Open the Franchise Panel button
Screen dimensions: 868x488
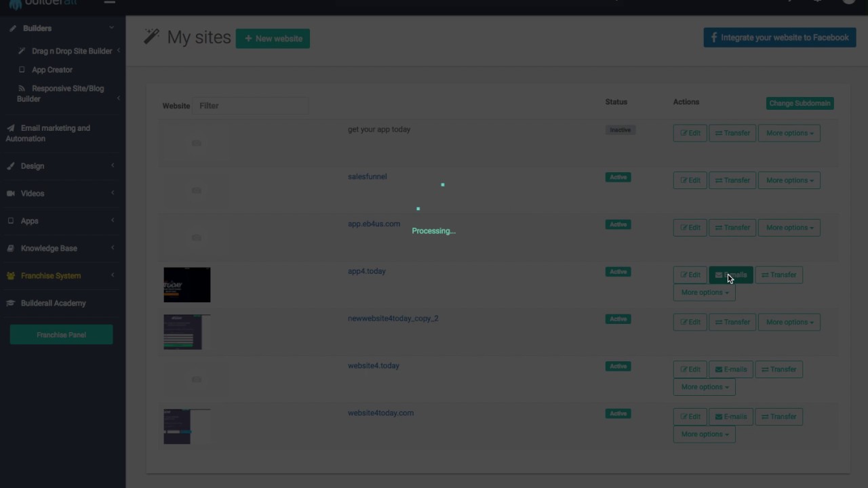61,335
